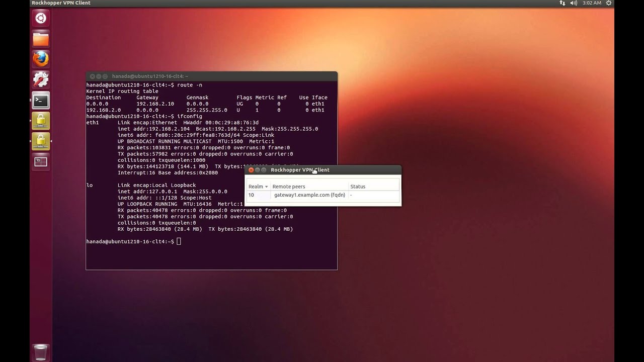Image resolution: width=644 pixels, height=362 pixels.
Task: Click the padlock launcher icon just above Workspace Switcher
Action: pyautogui.click(x=41, y=141)
